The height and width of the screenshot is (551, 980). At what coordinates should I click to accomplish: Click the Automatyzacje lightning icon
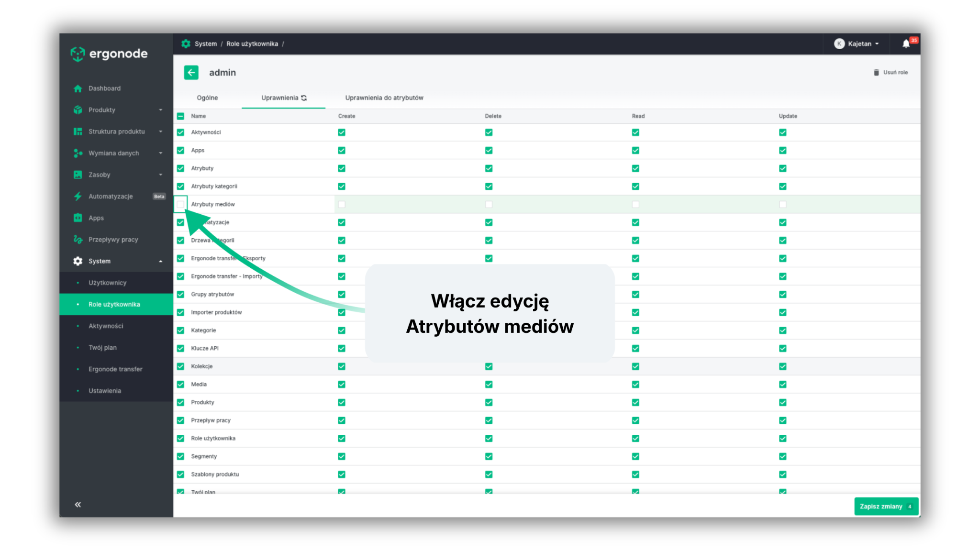click(78, 197)
